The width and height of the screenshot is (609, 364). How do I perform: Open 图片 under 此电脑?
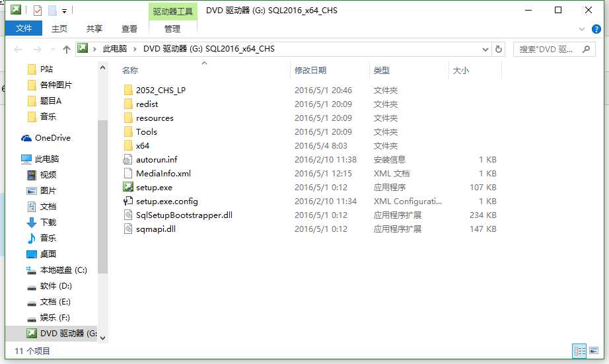click(48, 191)
